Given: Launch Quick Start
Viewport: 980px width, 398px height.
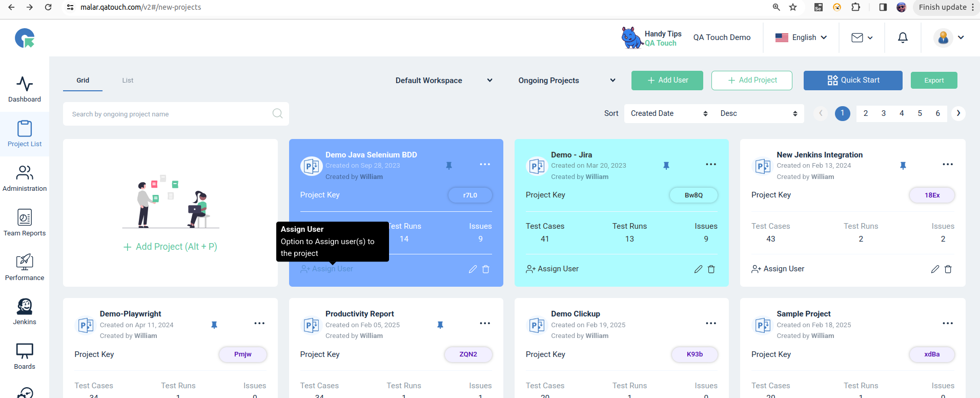Looking at the screenshot, I should pyautogui.click(x=853, y=81).
